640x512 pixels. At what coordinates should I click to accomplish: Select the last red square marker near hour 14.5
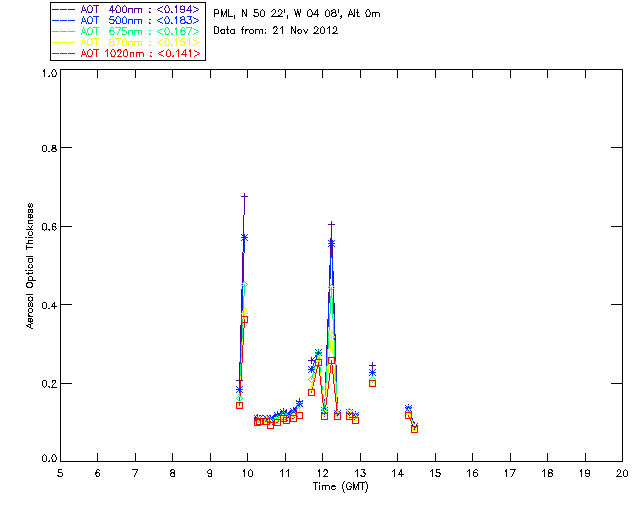coord(414,429)
